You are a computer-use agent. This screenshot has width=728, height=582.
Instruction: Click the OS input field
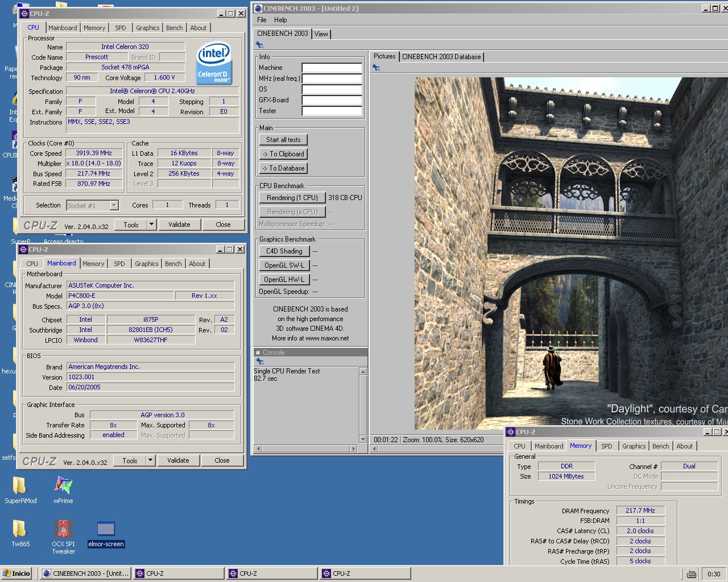click(x=332, y=89)
